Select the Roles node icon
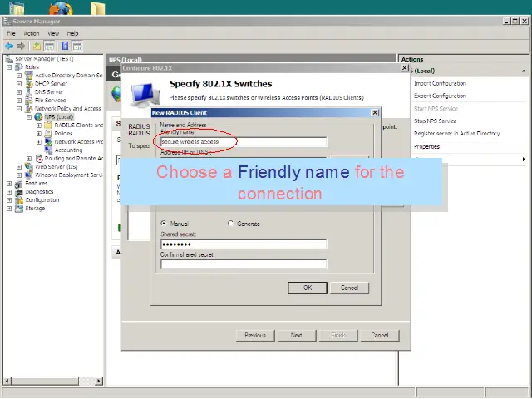The width and height of the screenshot is (532, 399). (19, 66)
